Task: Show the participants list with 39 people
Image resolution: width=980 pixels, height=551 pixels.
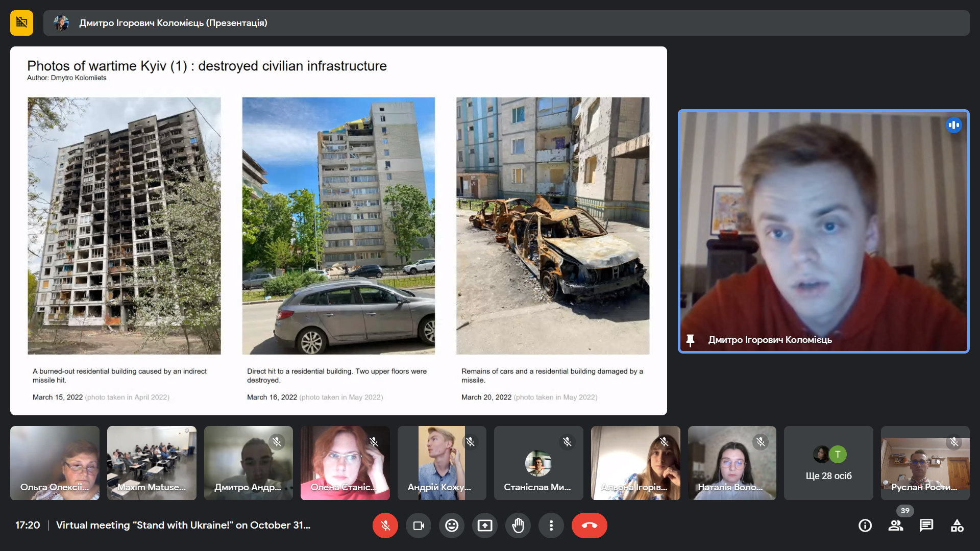Action: click(x=896, y=525)
